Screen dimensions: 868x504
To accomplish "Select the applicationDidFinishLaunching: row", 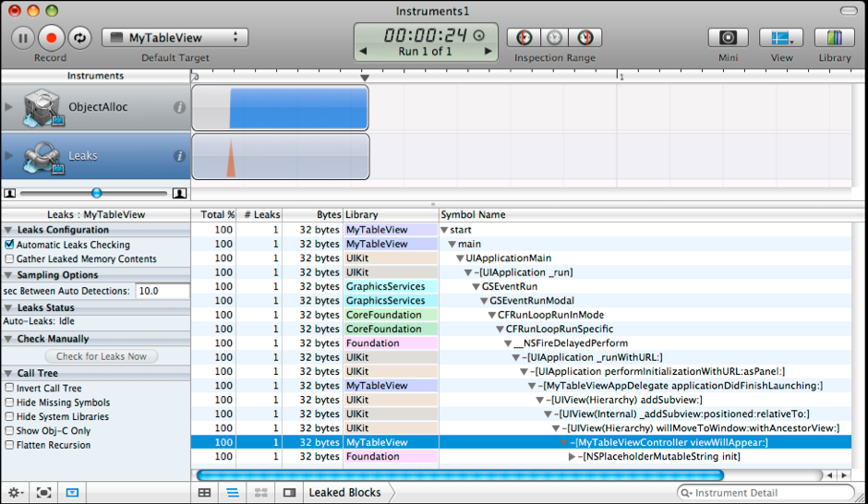I will 521,386.
